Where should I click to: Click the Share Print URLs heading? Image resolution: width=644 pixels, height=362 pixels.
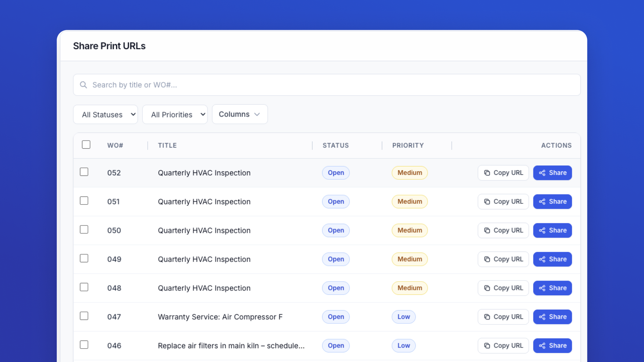[x=109, y=46]
